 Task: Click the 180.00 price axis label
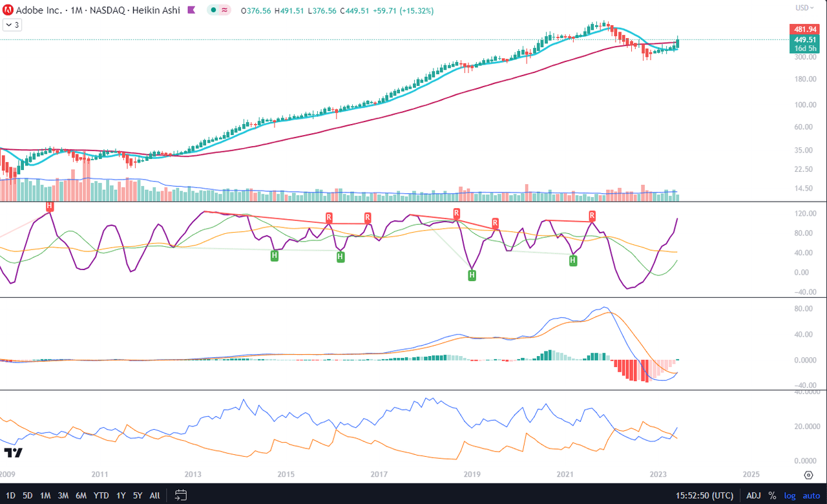point(804,79)
